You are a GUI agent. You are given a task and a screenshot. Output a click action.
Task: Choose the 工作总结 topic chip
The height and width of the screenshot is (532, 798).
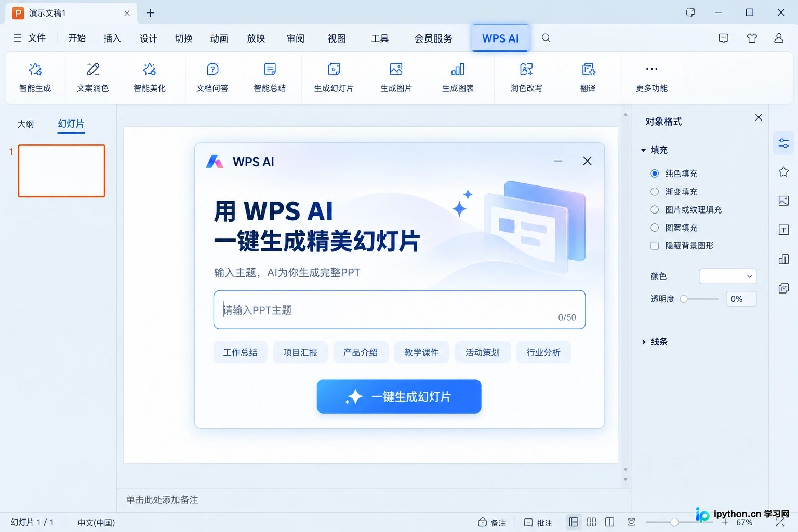[x=240, y=352]
